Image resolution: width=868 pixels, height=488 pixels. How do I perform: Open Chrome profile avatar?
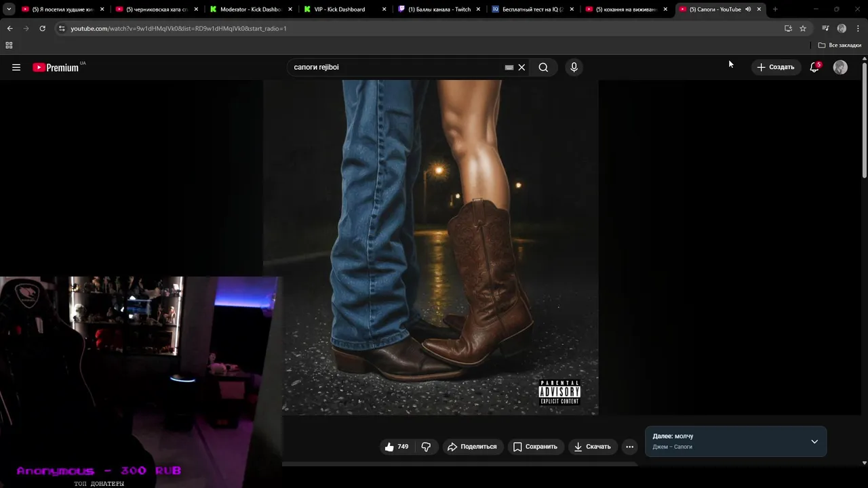(842, 28)
